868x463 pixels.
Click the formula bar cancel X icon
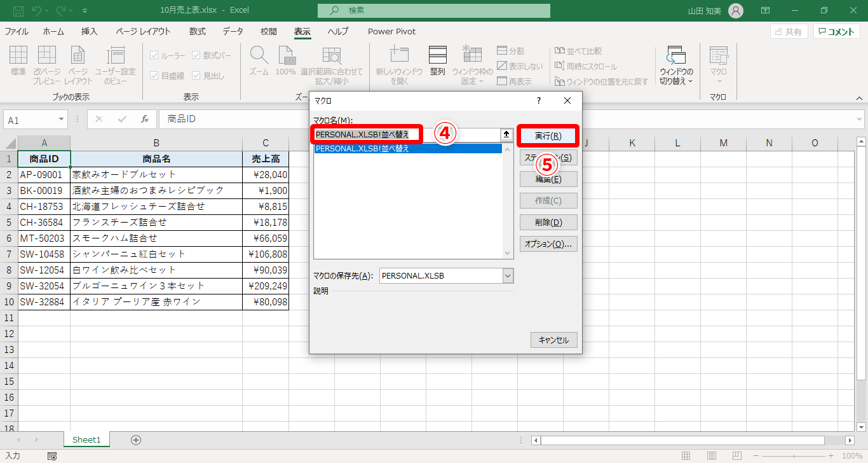coord(99,119)
